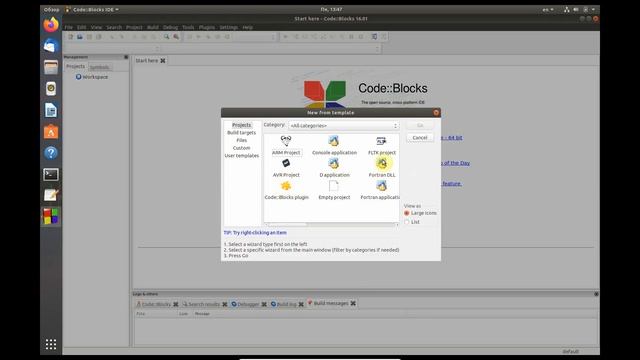Image resolution: width=640 pixels, height=360 pixels.
Task: Open Ubuntu Software from the dock
Action: (51, 131)
